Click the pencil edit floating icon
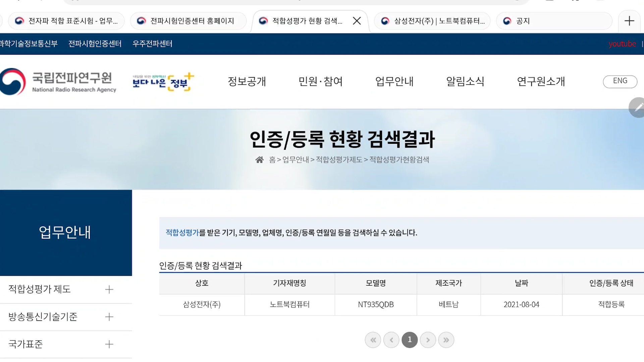644x362 pixels. coord(638,108)
